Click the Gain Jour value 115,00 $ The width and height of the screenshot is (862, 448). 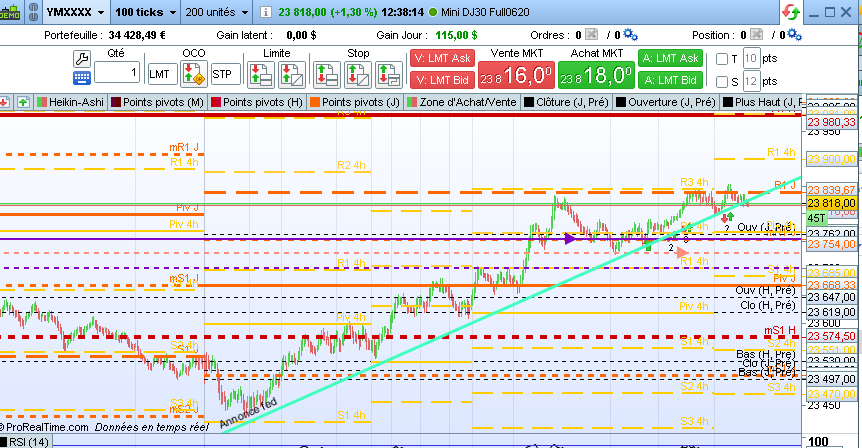tap(456, 35)
